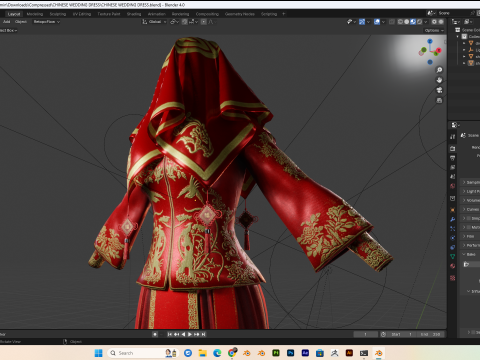Open the View Layer properties tab
Image resolution: width=480 pixels, height=360 pixels.
(452, 167)
